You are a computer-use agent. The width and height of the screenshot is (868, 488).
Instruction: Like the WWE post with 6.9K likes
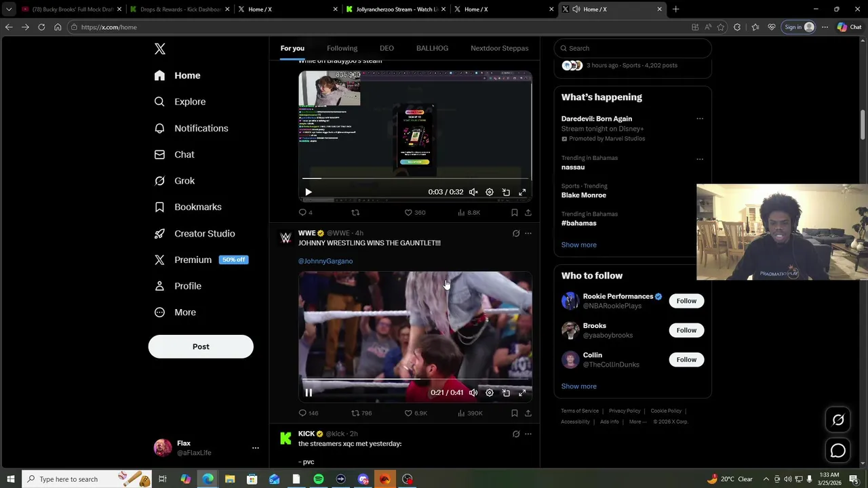point(416,413)
